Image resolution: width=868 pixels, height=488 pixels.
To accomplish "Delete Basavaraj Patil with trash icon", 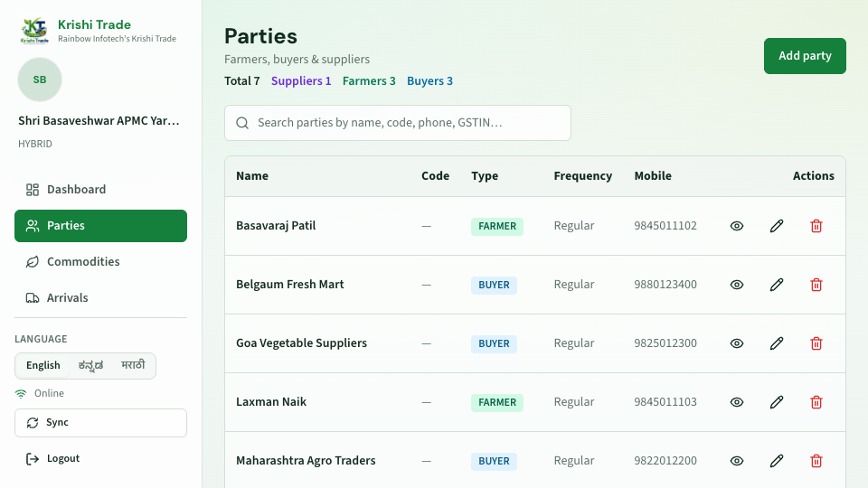I will point(816,226).
